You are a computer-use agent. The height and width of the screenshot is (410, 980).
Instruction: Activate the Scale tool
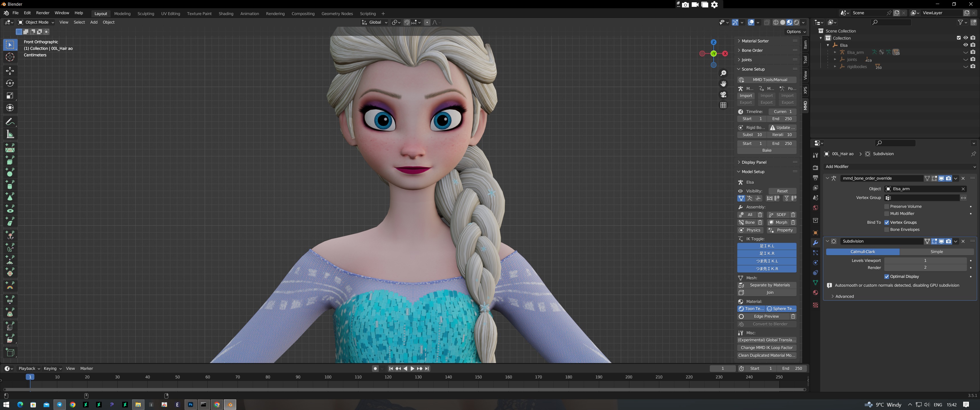[10, 95]
